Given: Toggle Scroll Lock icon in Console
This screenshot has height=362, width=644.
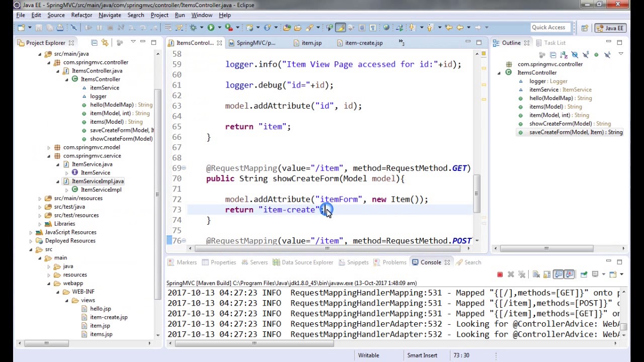Looking at the screenshot, I should 547,275.
